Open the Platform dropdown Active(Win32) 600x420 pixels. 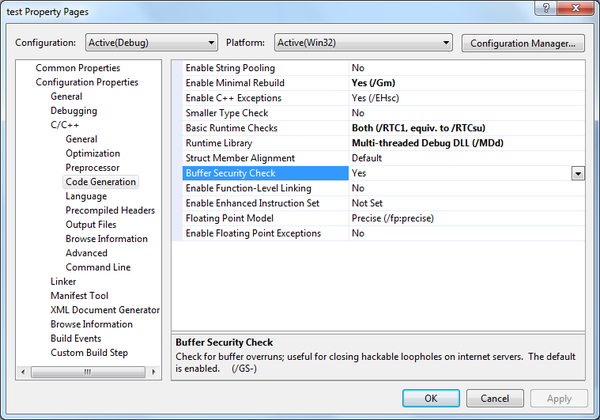363,42
